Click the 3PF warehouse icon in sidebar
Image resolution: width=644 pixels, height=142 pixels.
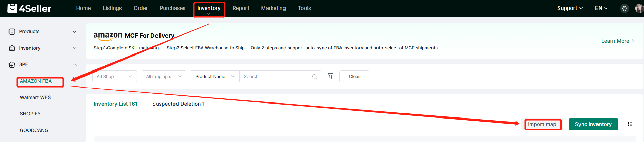point(12,65)
